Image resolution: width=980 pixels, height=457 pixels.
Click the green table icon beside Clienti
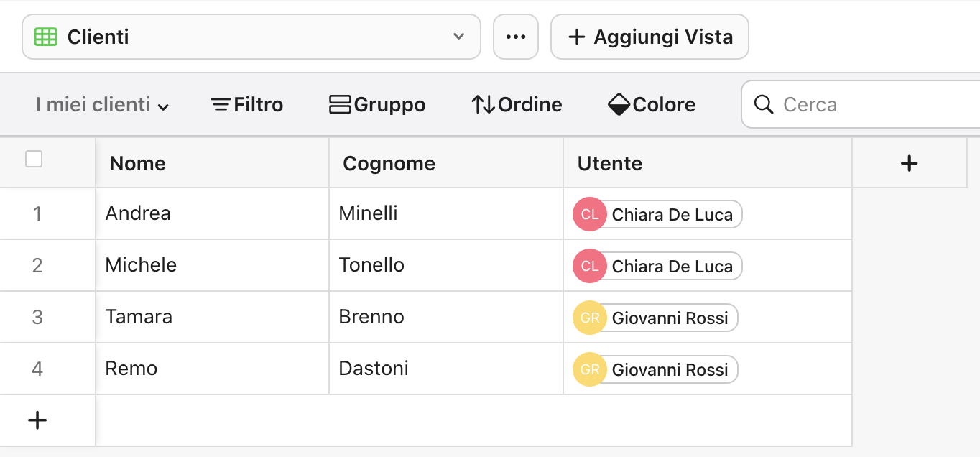45,36
